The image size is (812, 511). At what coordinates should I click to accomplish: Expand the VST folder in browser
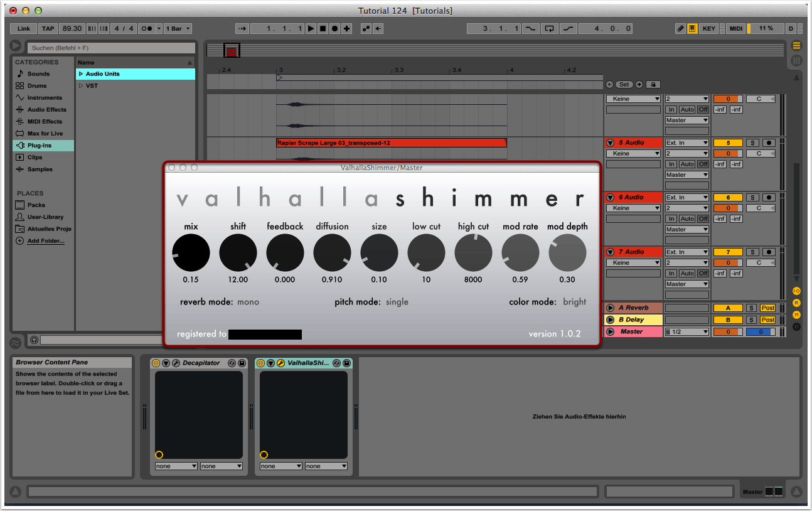tap(81, 86)
